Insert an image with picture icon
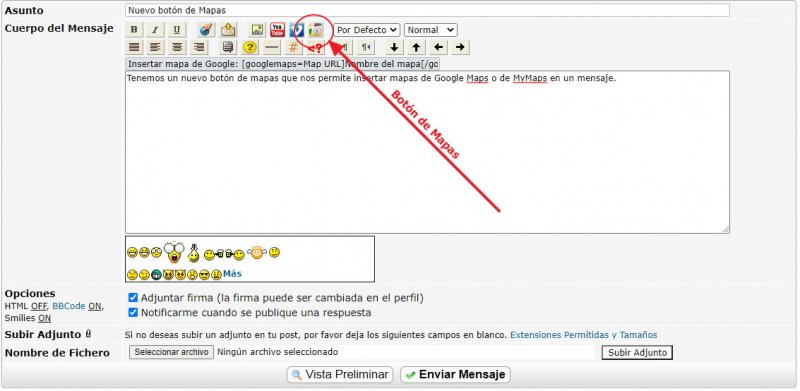This screenshot has width=800, height=391. 258,30
